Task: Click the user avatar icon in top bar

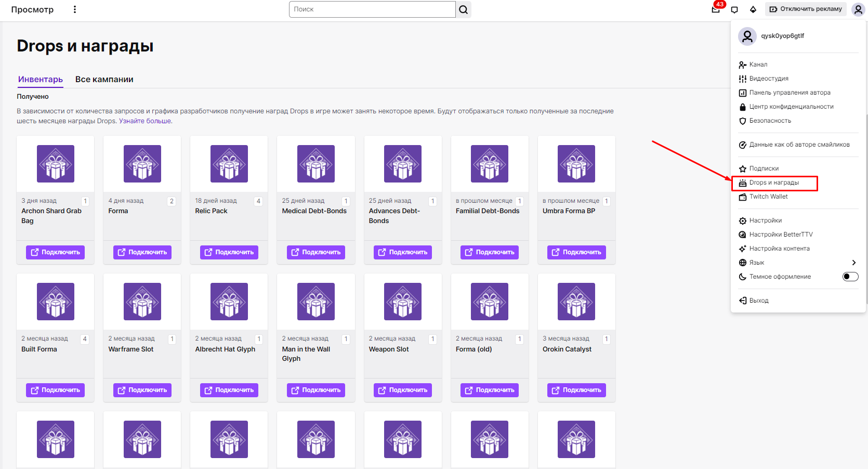Action: (858, 9)
